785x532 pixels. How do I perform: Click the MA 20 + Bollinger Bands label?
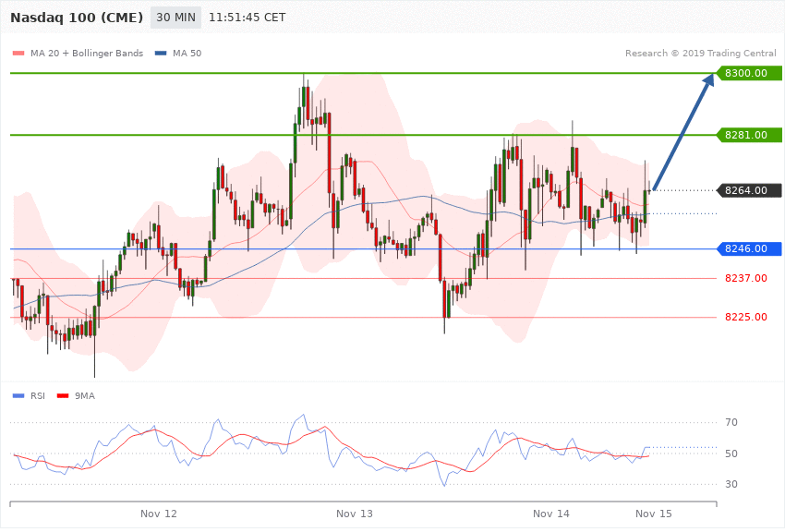pos(87,53)
